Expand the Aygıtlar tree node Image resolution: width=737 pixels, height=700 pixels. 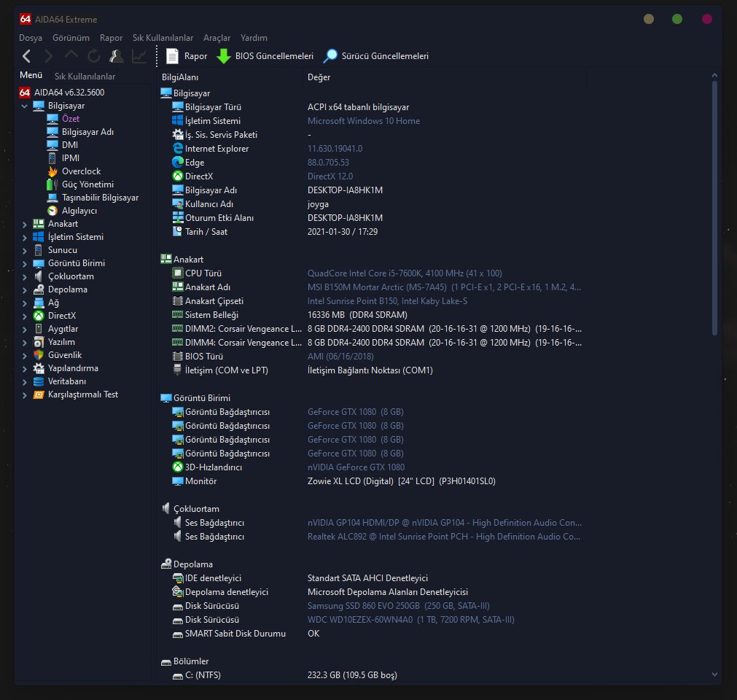(x=25, y=330)
